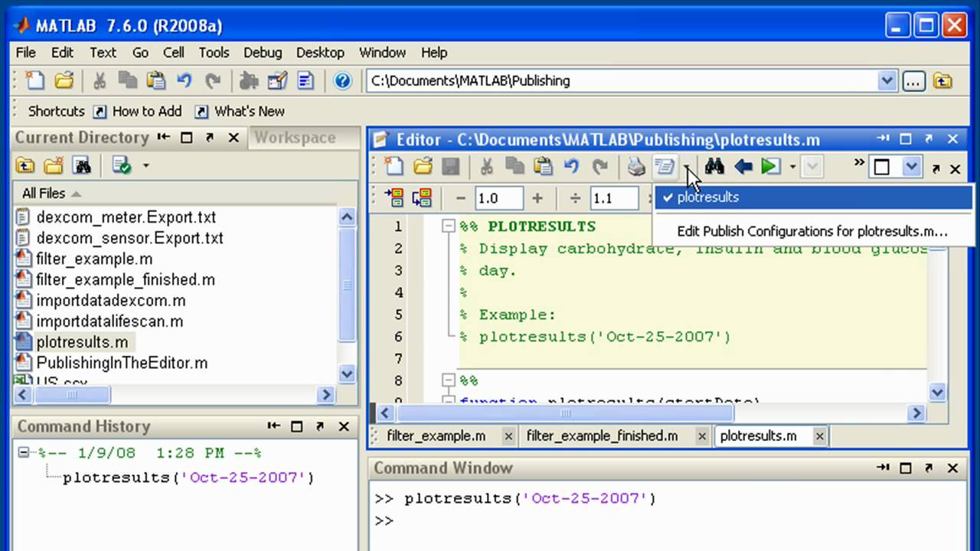Click Current Directory vertical scrollbar thumb
This screenshot has height=551, width=980.
(347, 285)
